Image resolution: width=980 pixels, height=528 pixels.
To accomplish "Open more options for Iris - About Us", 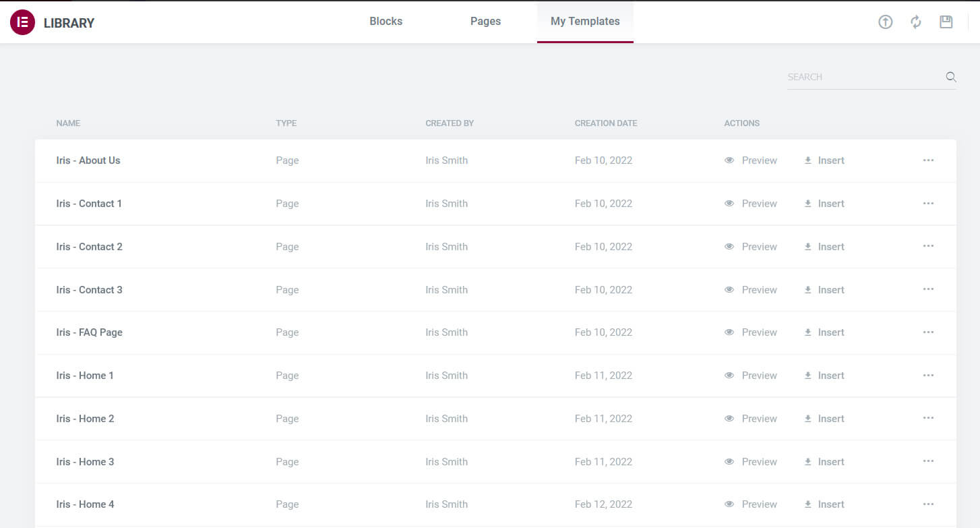I will pos(928,160).
